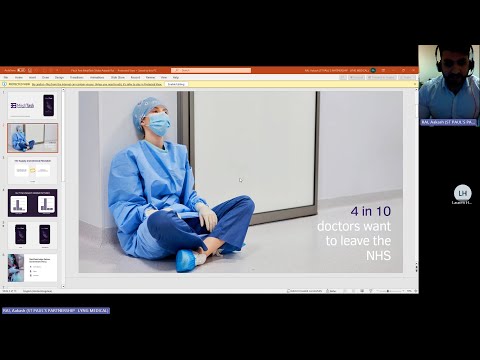The height and width of the screenshot is (360, 480).
Task: Select slide 6 thumbnail in slide panel
Action: pyautogui.click(x=32, y=268)
